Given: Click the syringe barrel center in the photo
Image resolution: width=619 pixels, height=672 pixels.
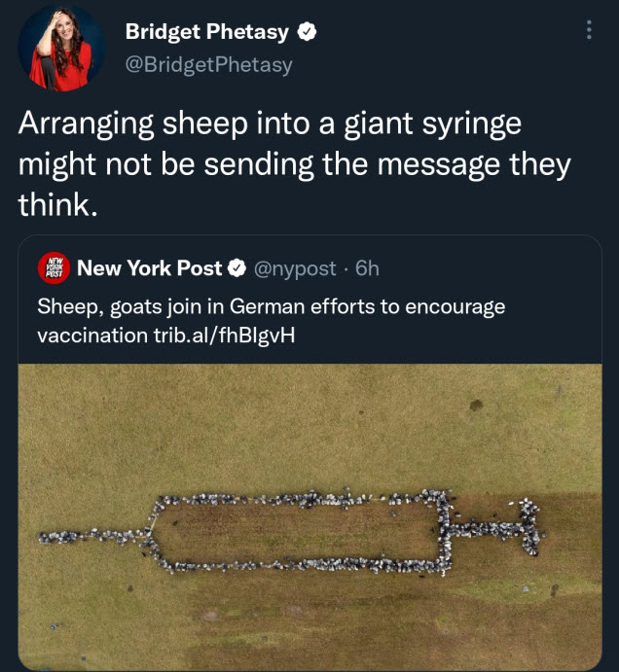Looking at the screenshot, I should click(x=296, y=531).
